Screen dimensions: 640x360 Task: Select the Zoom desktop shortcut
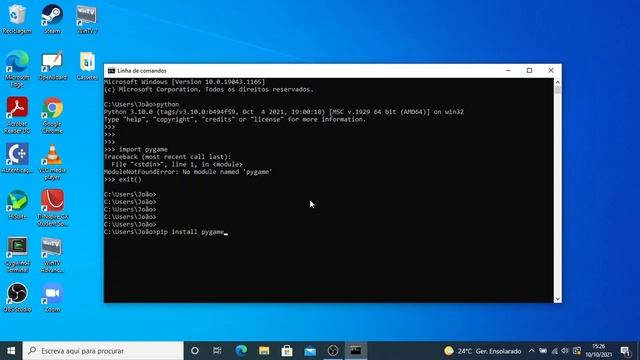click(52, 298)
